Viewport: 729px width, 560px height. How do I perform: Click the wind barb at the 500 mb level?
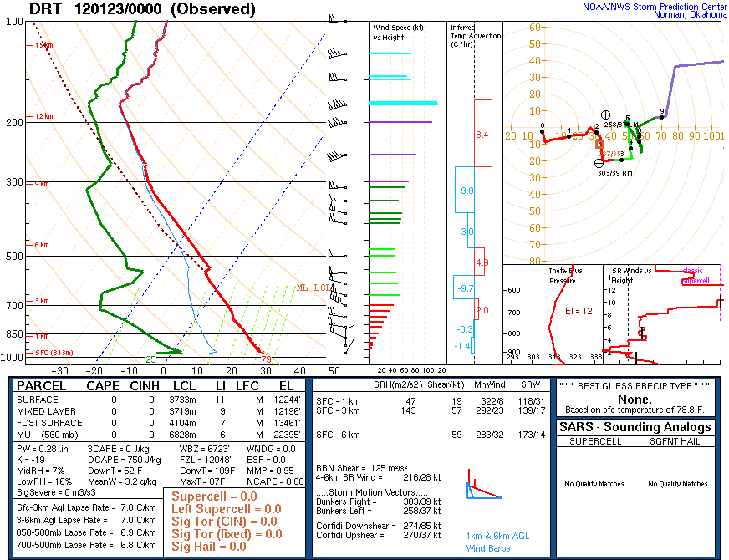point(337,253)
